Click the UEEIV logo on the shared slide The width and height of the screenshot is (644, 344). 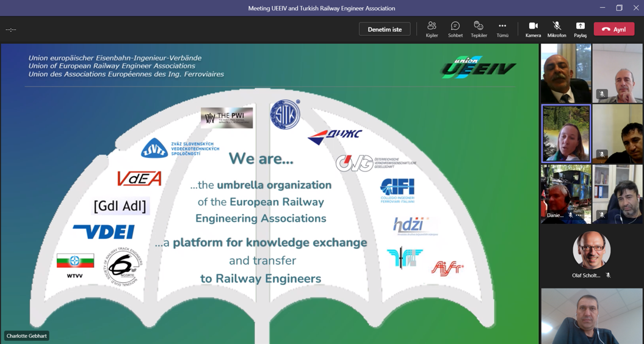pyautogui.click(x=479, y=68)
